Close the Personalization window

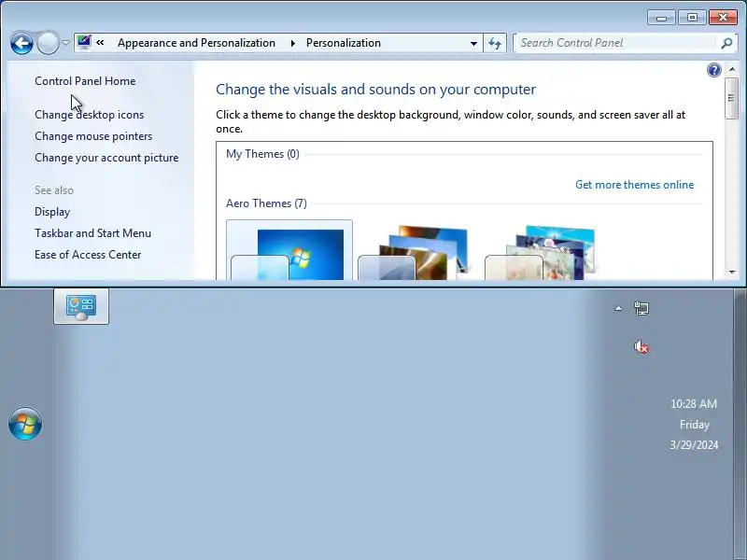[723, 18]
